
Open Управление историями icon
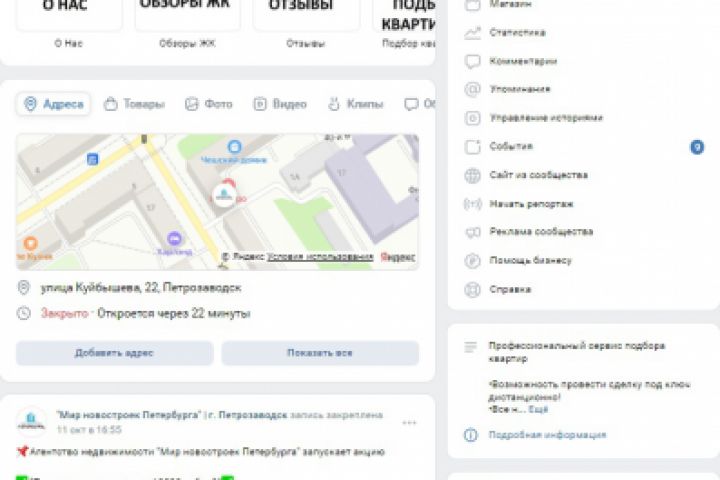(x=472, y=118)
